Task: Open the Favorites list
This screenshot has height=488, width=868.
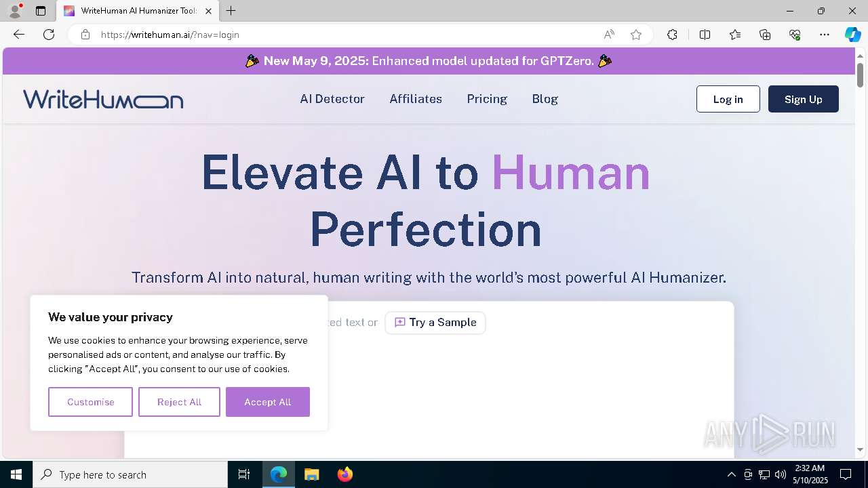Action: 735,35
